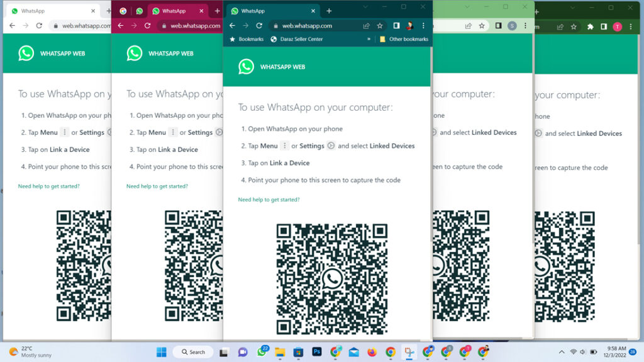Open the three-dot menu in the dark green window

click(x=631, y=26)
